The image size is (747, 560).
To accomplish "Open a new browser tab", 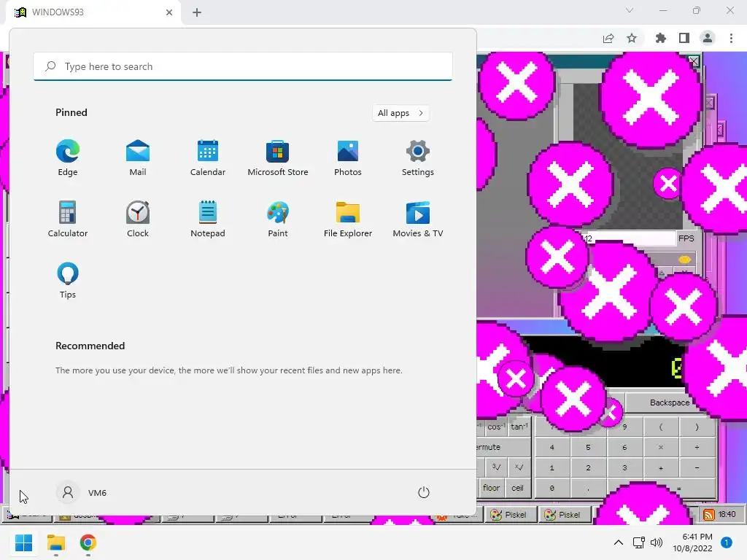I will tap(197, 12).
